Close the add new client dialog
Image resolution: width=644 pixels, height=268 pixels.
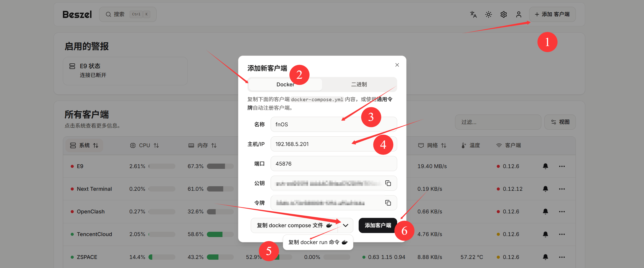coord(397,65)
